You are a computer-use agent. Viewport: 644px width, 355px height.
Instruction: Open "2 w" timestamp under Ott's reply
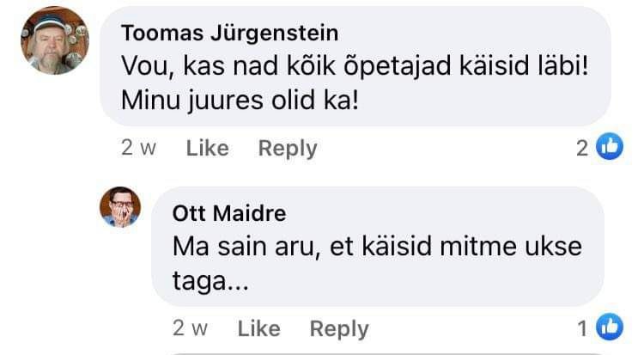pyautogui.click(x=190, y=328)
